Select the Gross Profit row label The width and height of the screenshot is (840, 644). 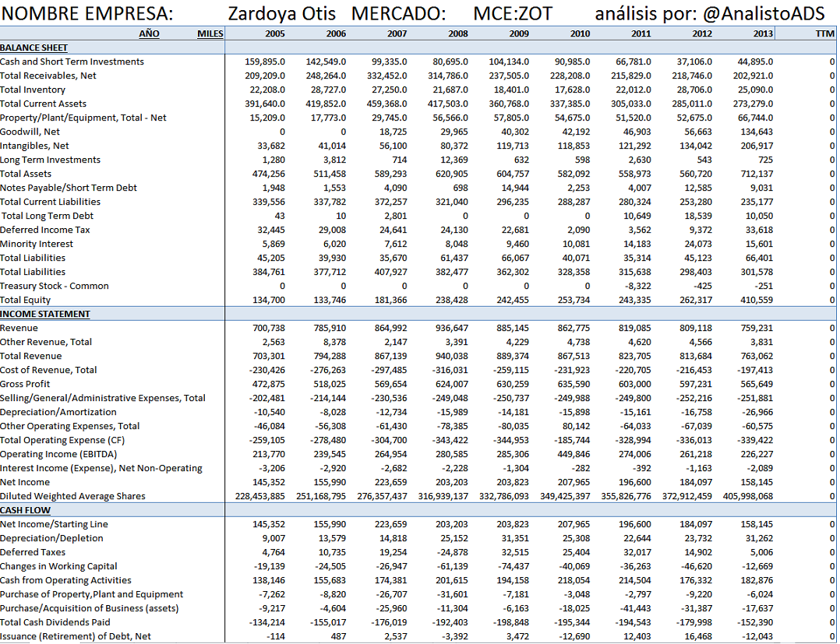point(25,384)
